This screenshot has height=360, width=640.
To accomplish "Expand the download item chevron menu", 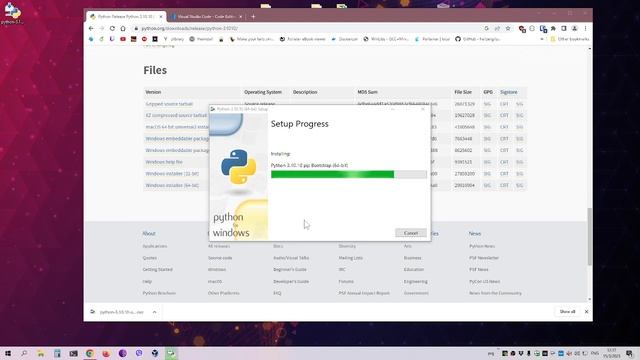I will click(155, 312).
